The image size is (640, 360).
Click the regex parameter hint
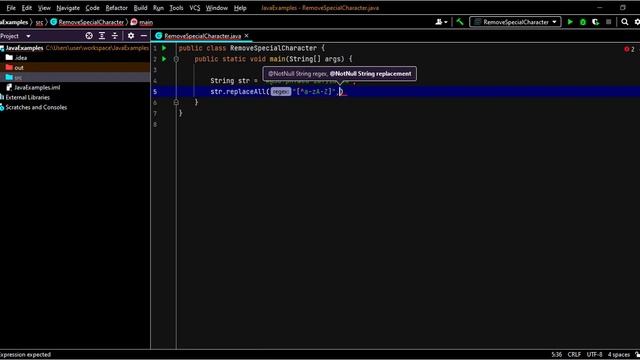click(281, 92)
